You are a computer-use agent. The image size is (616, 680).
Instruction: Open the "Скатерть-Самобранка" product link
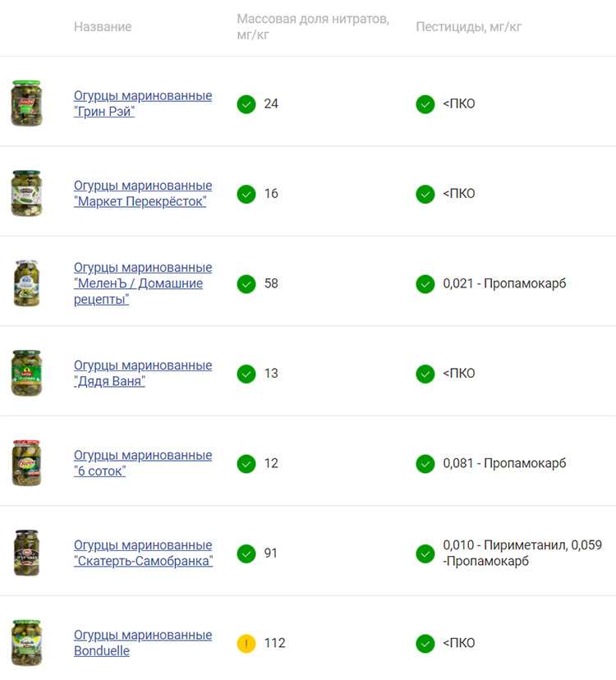(143, 553)
